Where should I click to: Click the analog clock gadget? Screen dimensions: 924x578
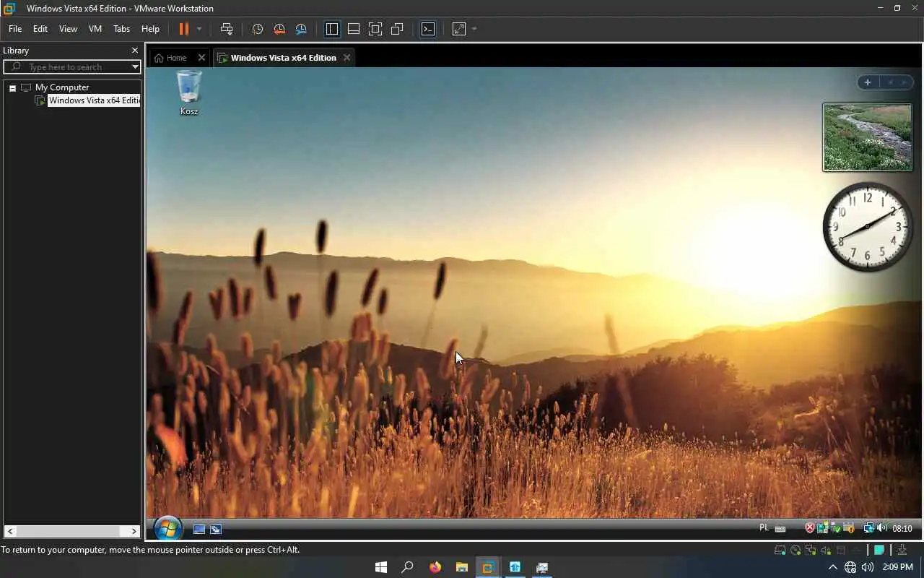point(867,227)
